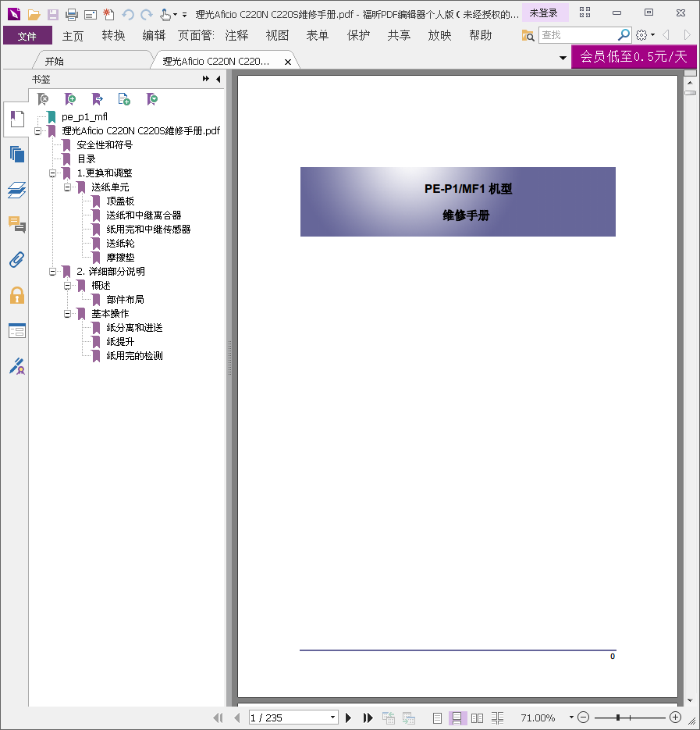Switch to facing two-page view
This screenshot has height=730, width=700.
pyautogui.click(x=477, y=718)
